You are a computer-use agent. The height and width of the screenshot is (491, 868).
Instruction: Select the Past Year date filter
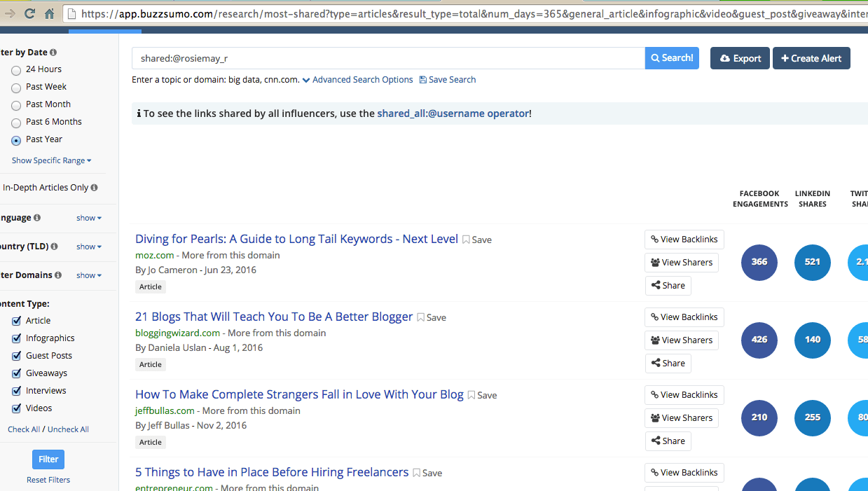16,141
